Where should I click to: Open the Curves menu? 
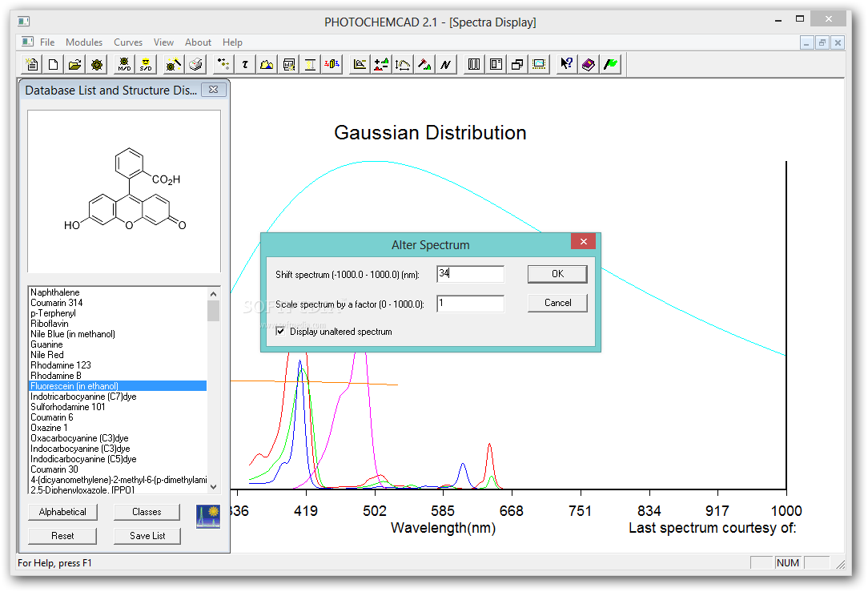point(128,42)
